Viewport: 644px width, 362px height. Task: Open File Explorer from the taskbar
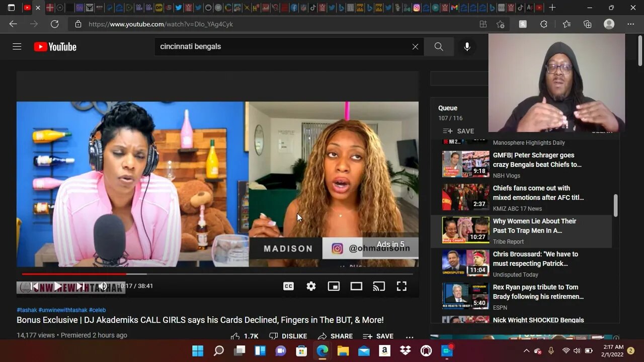pos(343,351)
